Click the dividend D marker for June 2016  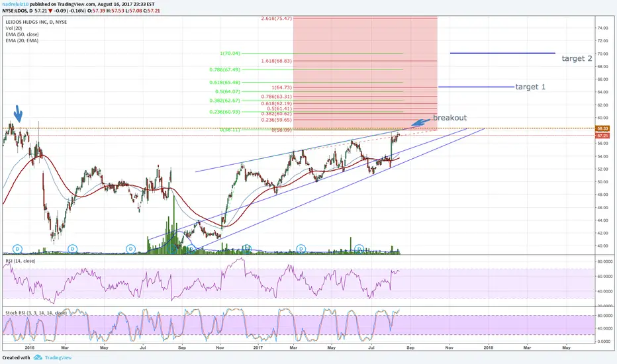[130, 249]
